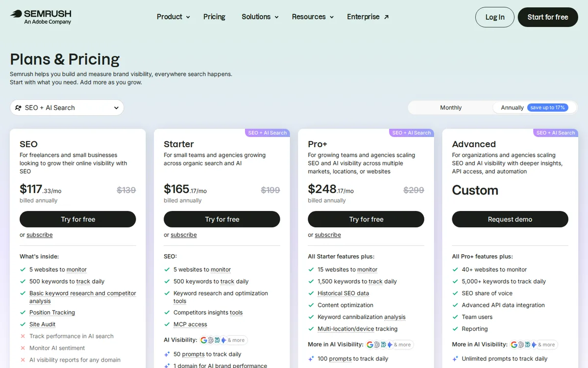Click the $248.17/mo Pro+ price
This screenshot has width=588, height=368.
point(331,189)
